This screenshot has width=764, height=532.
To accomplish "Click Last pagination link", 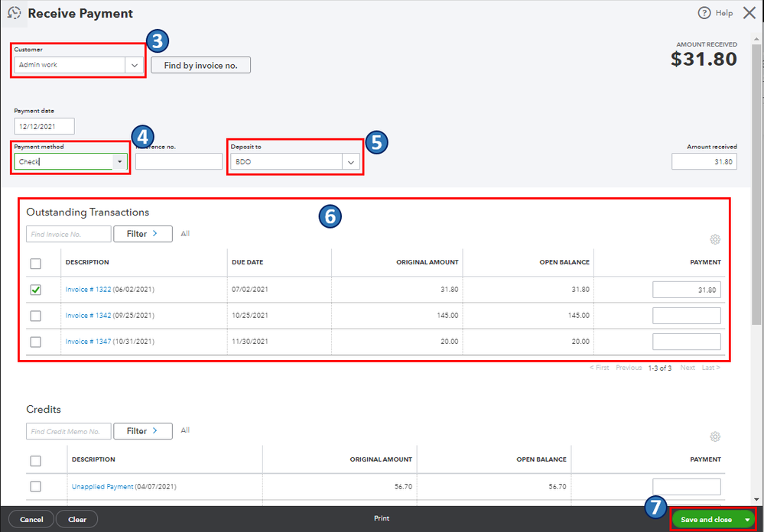I will pyautogui.click(x=711, y=368).
